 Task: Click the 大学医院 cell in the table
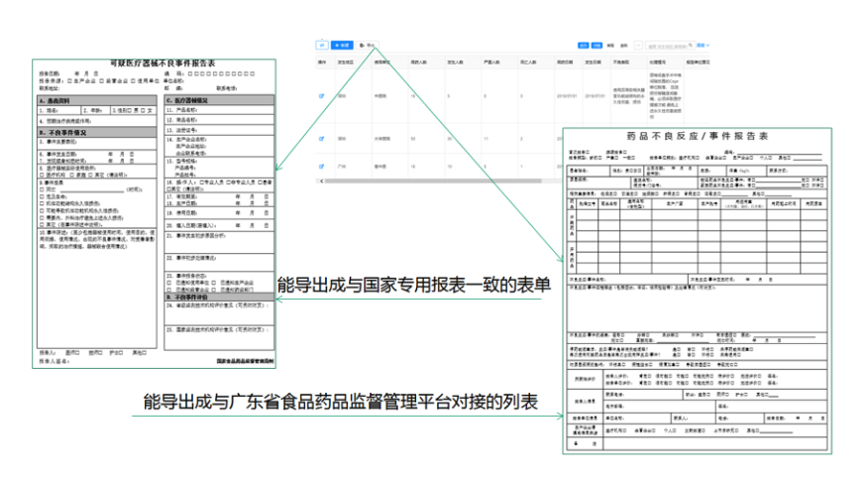tap(381, 139)
